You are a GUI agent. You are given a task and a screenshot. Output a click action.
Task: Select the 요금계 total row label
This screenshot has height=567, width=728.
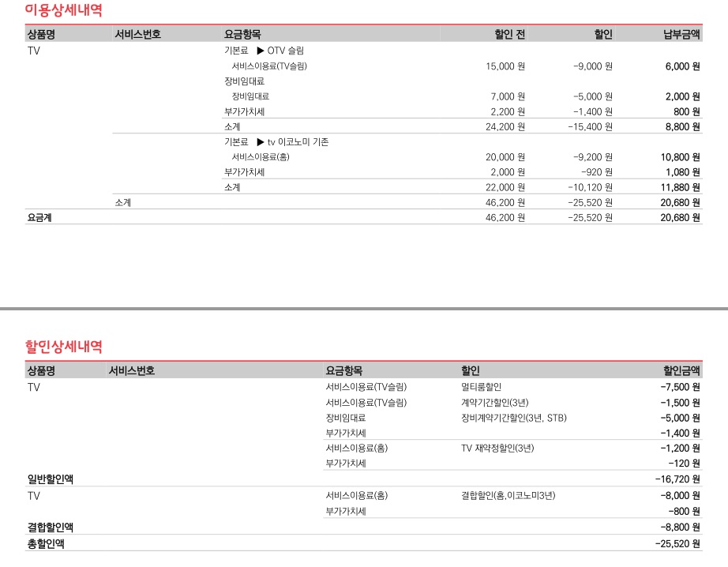coord(39,218)
